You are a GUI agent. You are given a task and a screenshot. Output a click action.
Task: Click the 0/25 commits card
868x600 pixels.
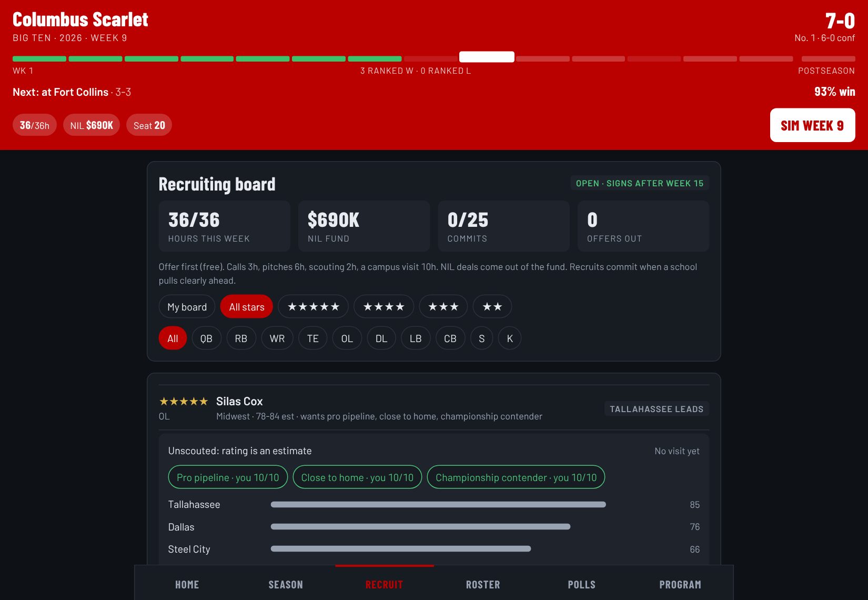click(x=504, y=226)
